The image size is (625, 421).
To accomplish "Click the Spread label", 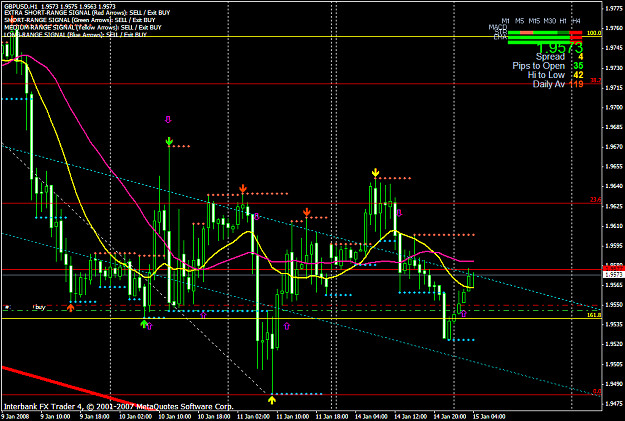I will pos(550,57).
